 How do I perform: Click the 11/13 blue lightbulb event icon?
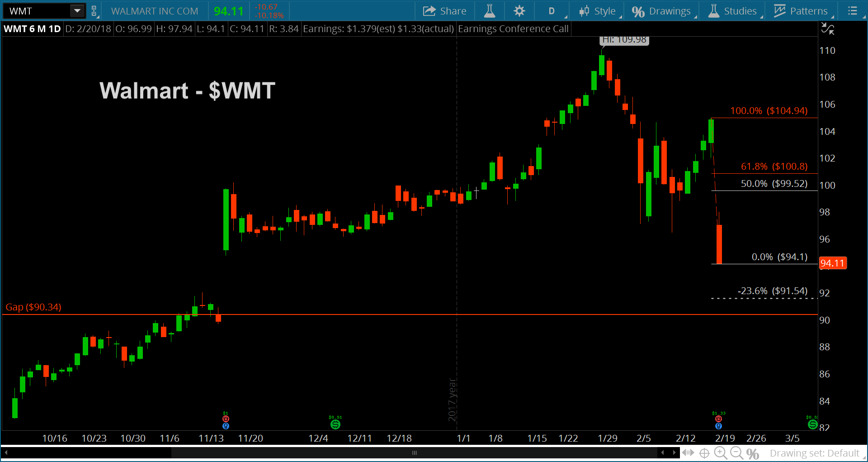point(226,426)
